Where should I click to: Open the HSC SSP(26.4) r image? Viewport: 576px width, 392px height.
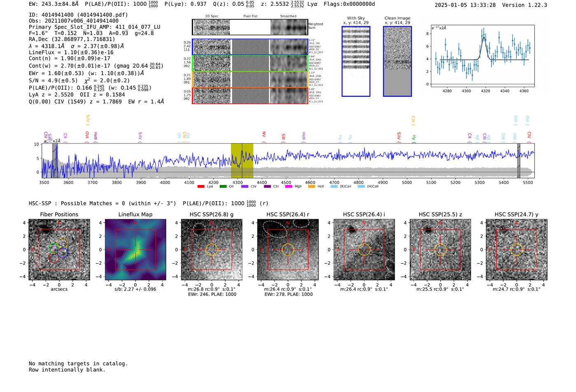coord(288,250)
